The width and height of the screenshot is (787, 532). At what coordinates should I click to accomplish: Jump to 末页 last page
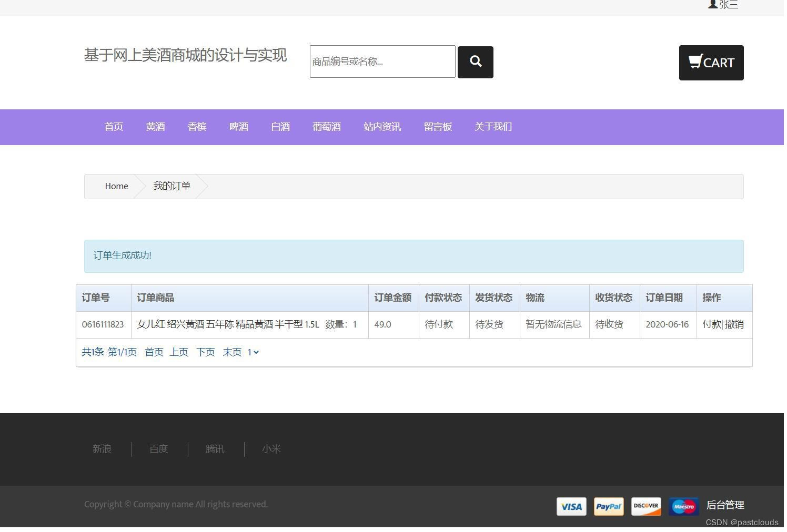click(x=231, y=352)
